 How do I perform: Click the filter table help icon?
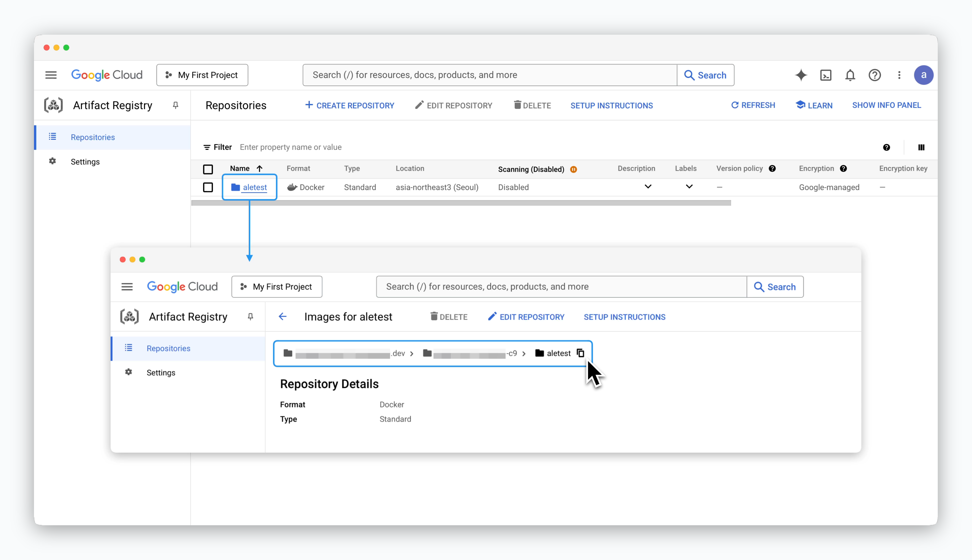[887, 147]
